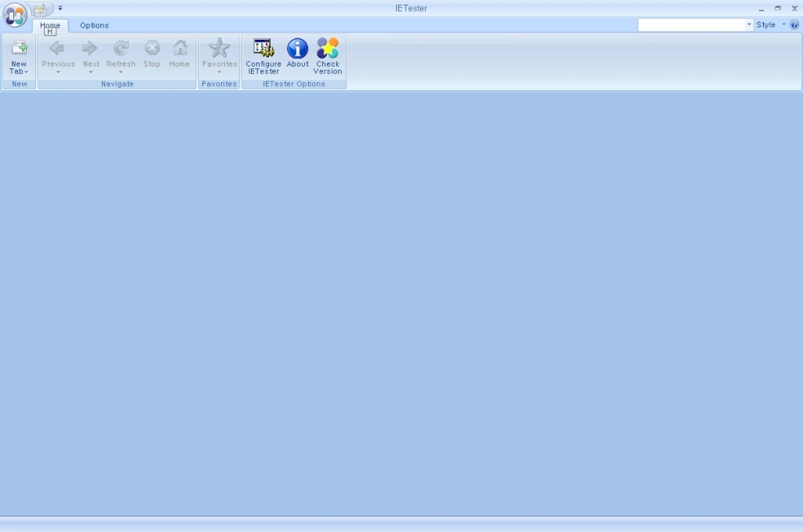Halt loading with the Stop icon
Image resolution: width=803 pixels, height=532 pixels.
coord(152,48)
